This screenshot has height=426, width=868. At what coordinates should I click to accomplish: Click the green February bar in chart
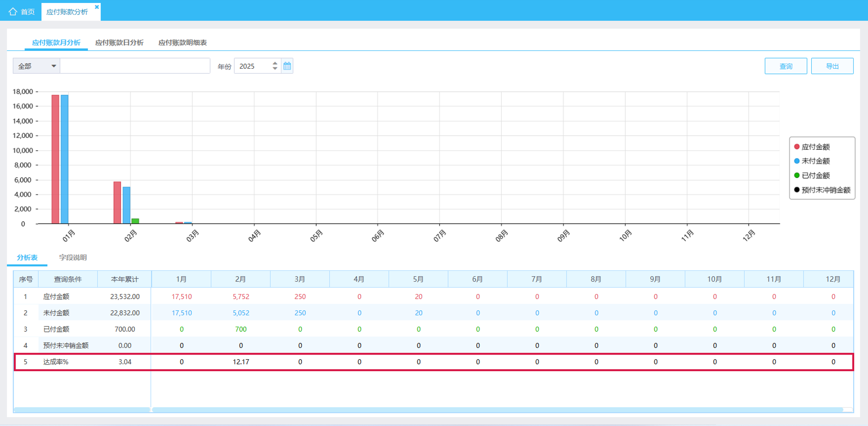pos(135,221)
